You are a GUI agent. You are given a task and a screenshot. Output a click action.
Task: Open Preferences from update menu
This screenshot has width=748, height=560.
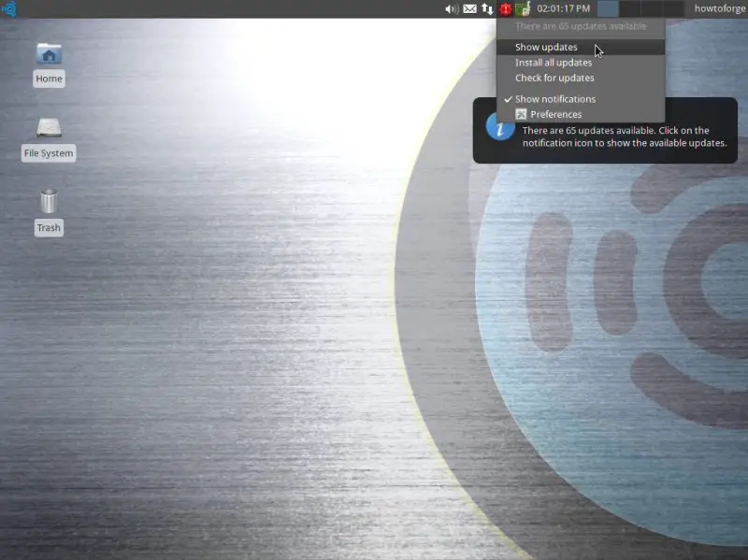(581, 114)
